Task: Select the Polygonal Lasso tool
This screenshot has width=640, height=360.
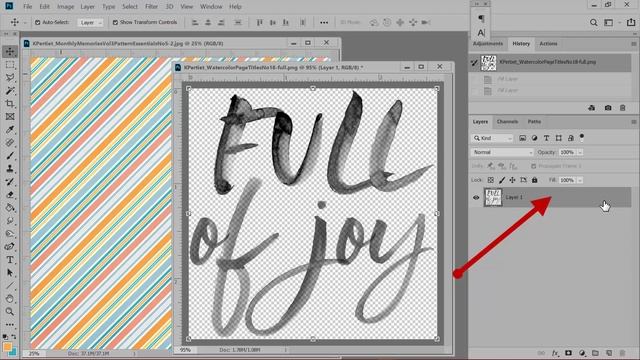Action: coord(10,78)
